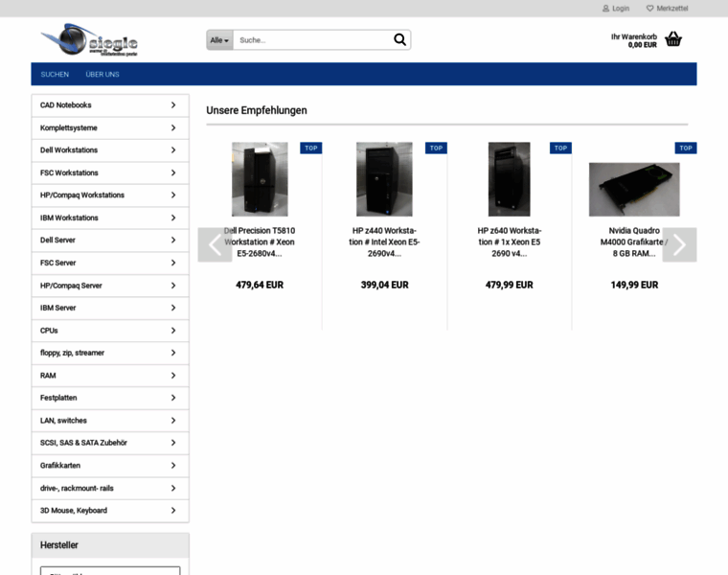Expand Dell Server chevron
728x575 pixels.
pyautogui.click(x=173, y=241)
